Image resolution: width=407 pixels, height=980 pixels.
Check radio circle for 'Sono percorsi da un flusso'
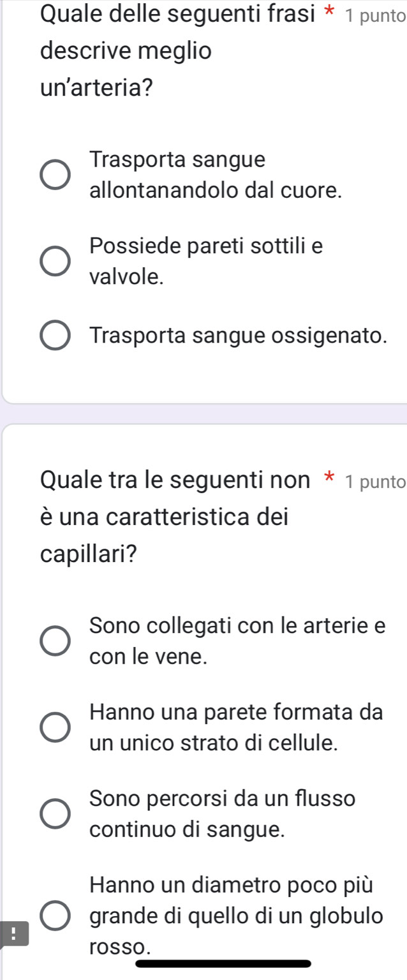click(56, 814)
